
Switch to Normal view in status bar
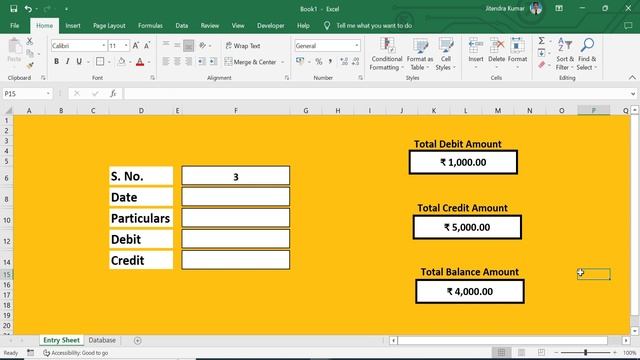(501, 352)
